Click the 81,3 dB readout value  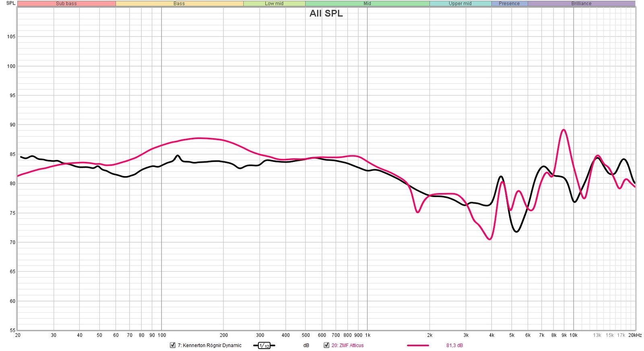tap(454, 345)
